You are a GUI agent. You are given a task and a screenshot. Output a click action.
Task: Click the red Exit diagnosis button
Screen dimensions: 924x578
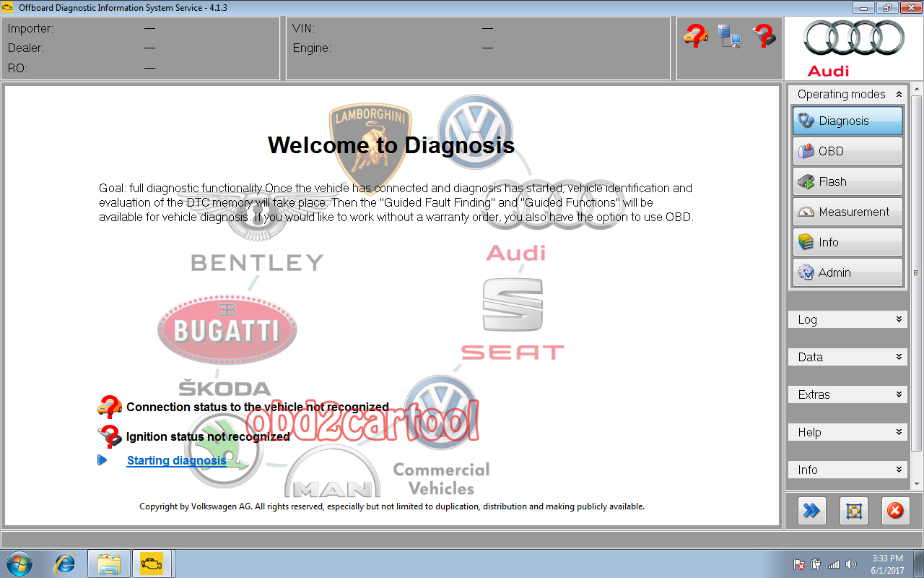tap(894, 511)
